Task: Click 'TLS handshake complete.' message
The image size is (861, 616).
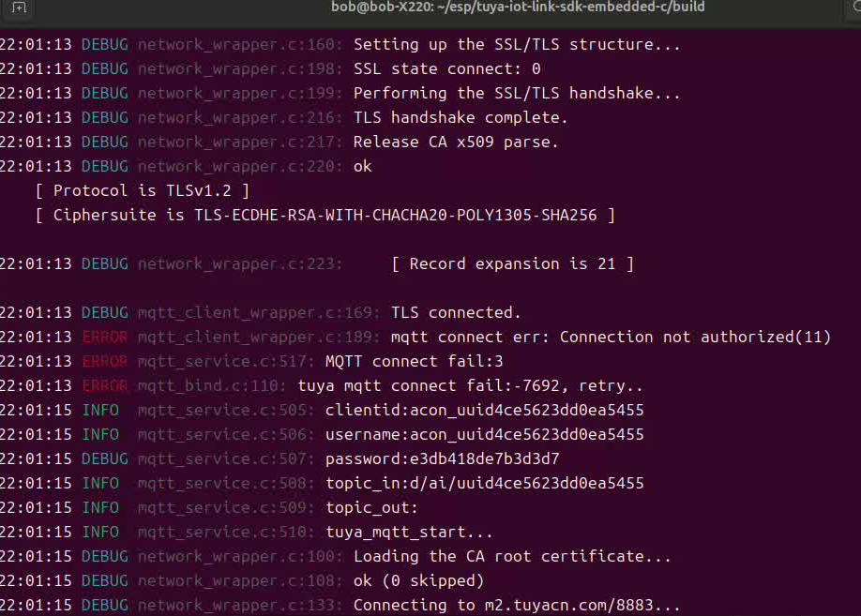Action: (x=461, y=117)
